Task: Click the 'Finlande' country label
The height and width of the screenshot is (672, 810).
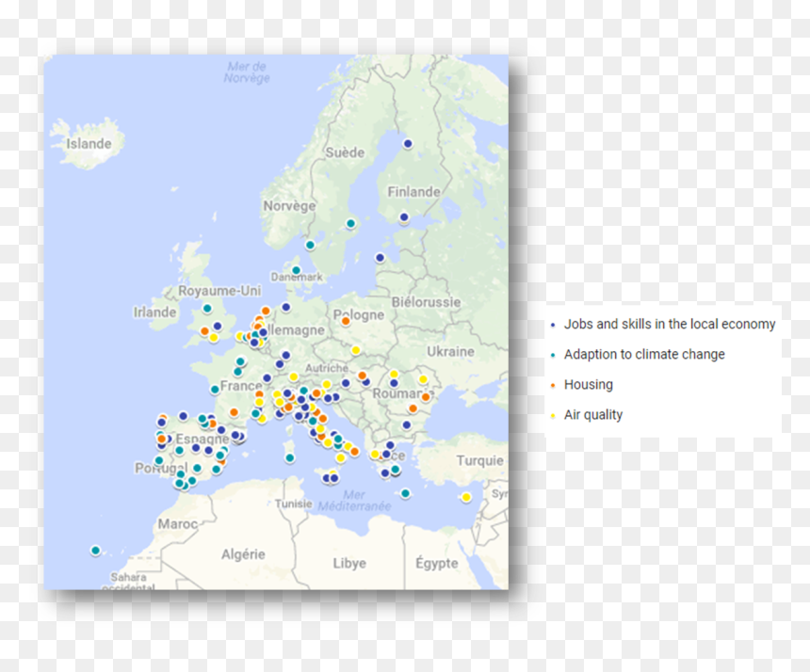Action: pyautogui.click(x=413, y=192)
